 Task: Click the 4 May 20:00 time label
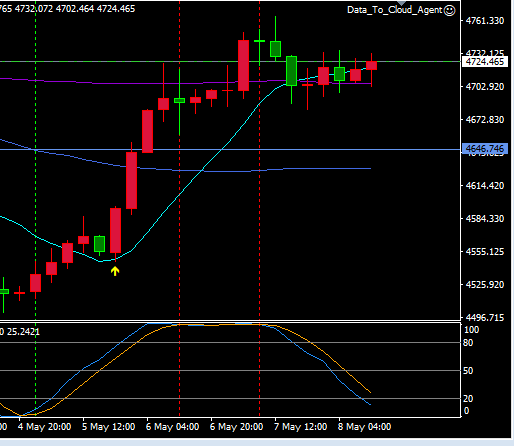tap(44, 427)
